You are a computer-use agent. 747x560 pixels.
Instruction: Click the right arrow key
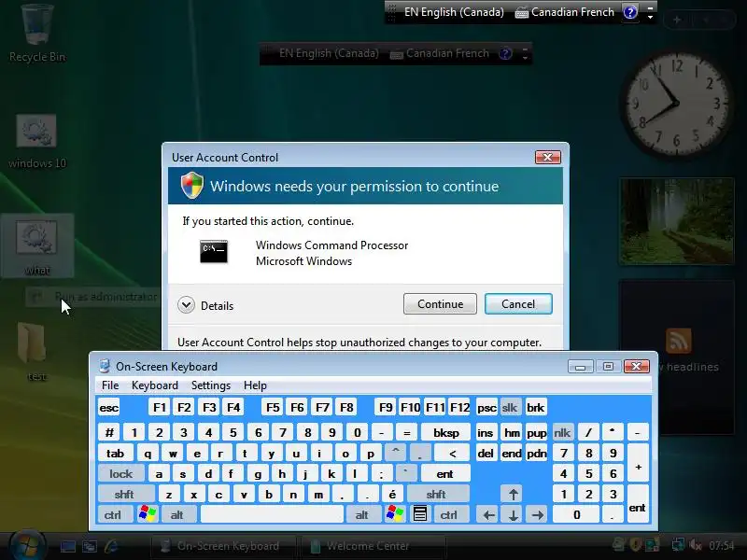click(x=538, y=515)
